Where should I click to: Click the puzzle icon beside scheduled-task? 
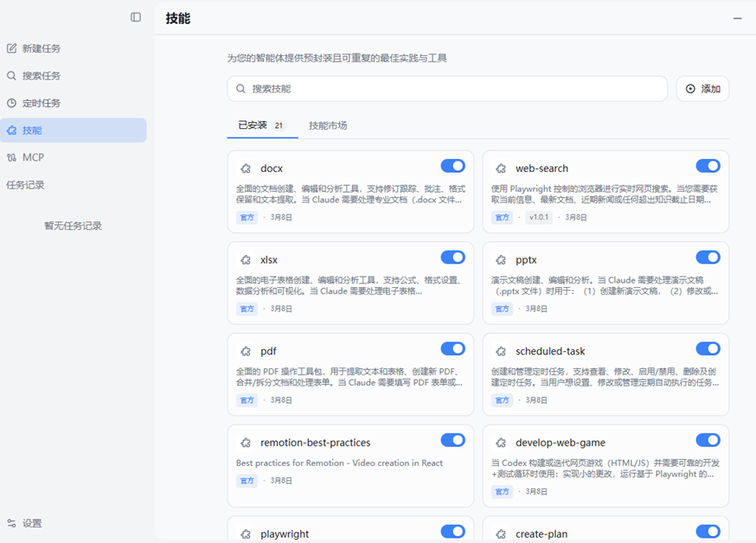(x=501, y=351)
